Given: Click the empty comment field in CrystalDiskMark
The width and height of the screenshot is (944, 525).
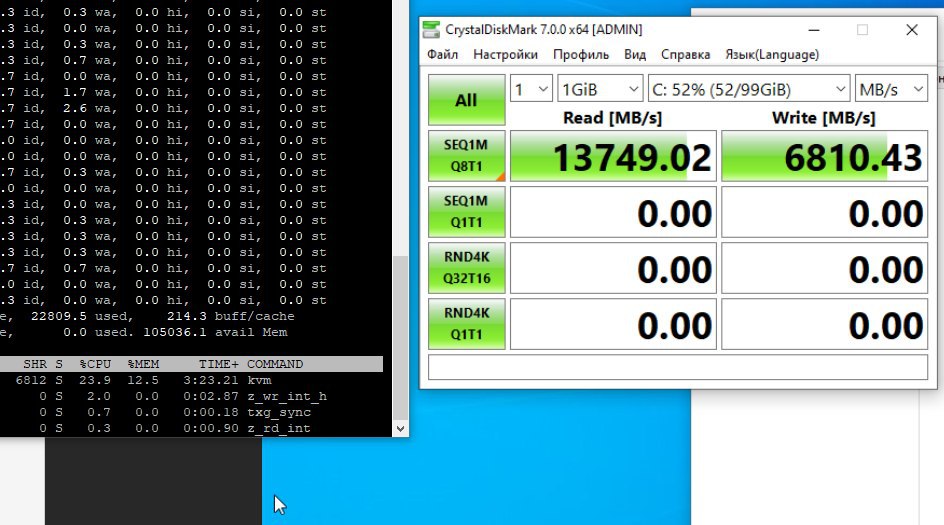Looking at the screenshot, I should click(678, 367).
